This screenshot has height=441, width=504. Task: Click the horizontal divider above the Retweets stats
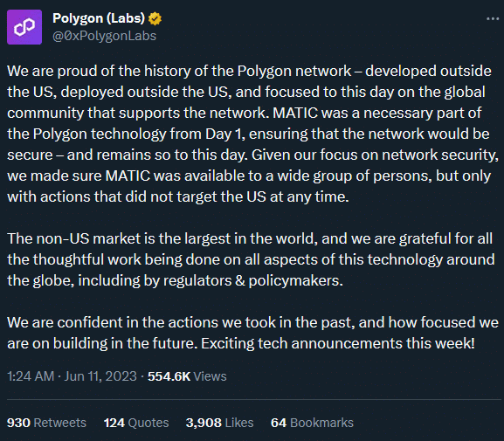[254, 400]
